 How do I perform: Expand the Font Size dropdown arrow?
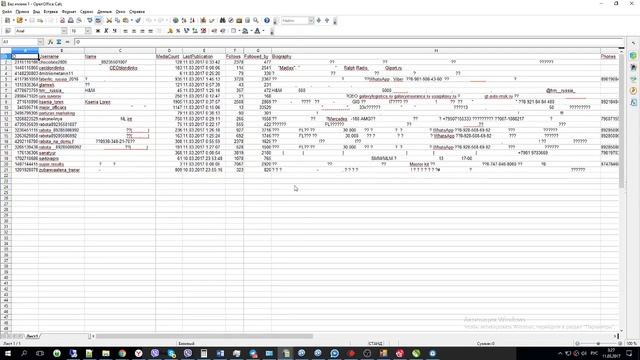pos(88,31)
